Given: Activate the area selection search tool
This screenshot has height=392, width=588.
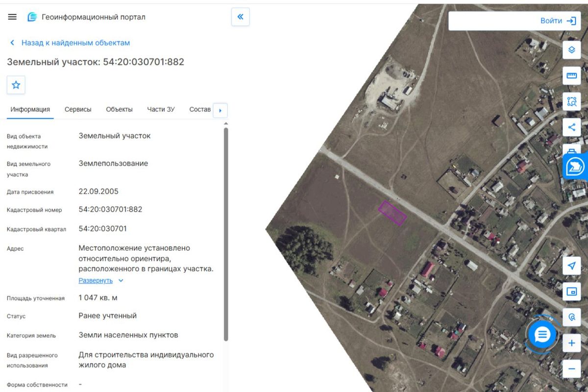Looking at the screenshot, I should (571, 101).
